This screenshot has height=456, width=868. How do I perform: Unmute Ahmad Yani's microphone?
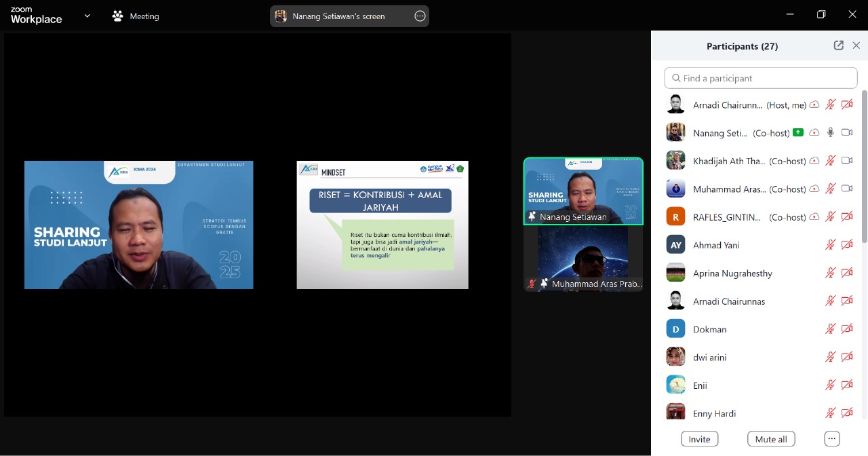point(830,245)
